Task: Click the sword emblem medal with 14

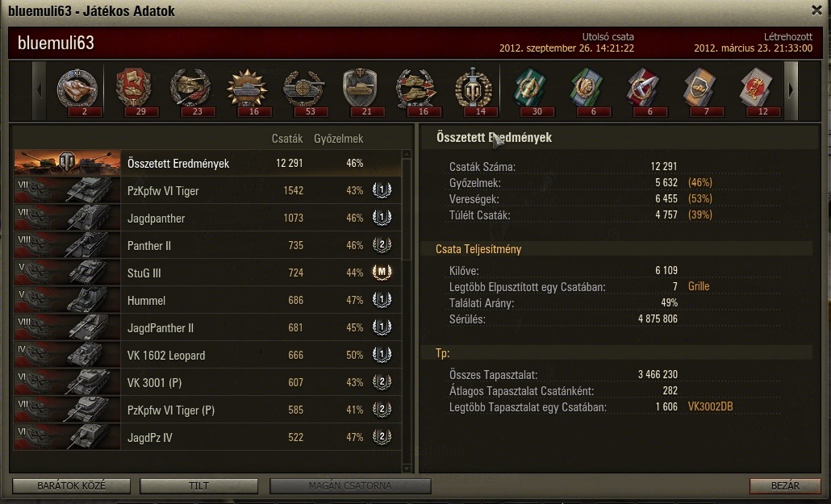Action: 474,90
